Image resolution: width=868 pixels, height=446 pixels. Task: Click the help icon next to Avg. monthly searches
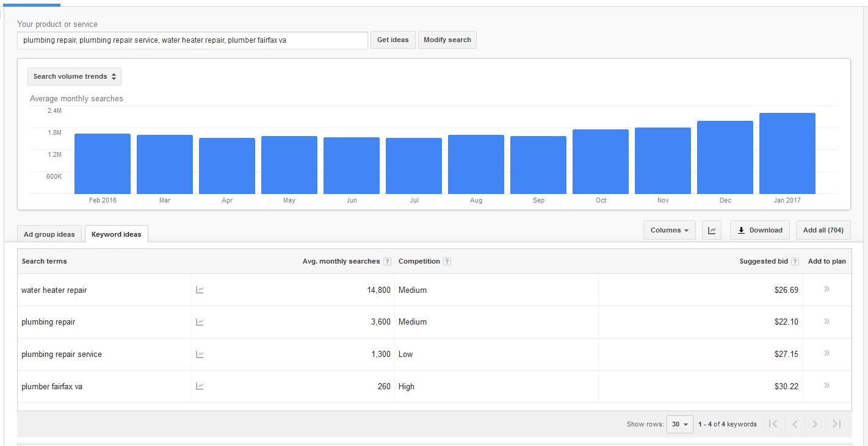click(388, 261)
